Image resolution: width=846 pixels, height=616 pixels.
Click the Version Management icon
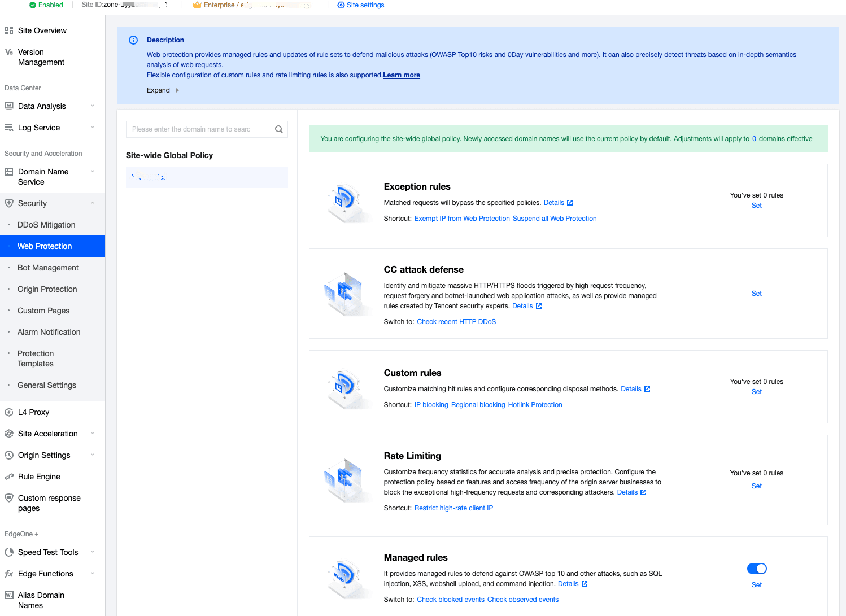pyautogui.click(x=9, y=52)
